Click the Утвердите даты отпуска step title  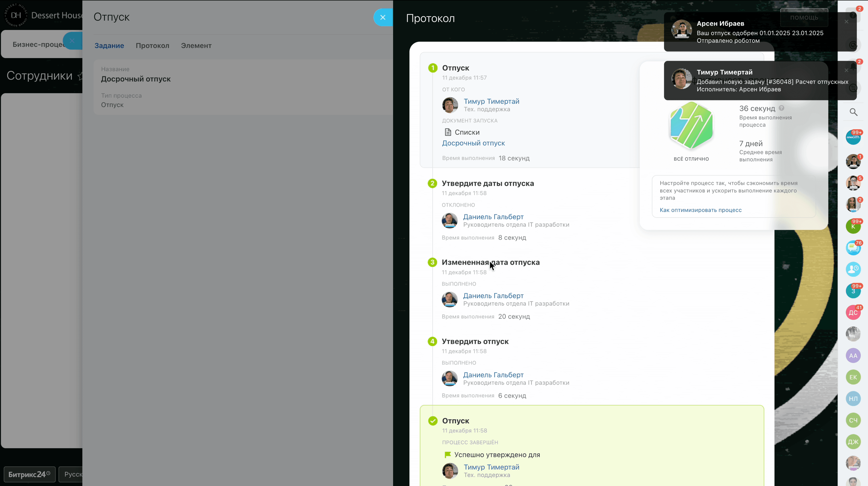[487, 184]
